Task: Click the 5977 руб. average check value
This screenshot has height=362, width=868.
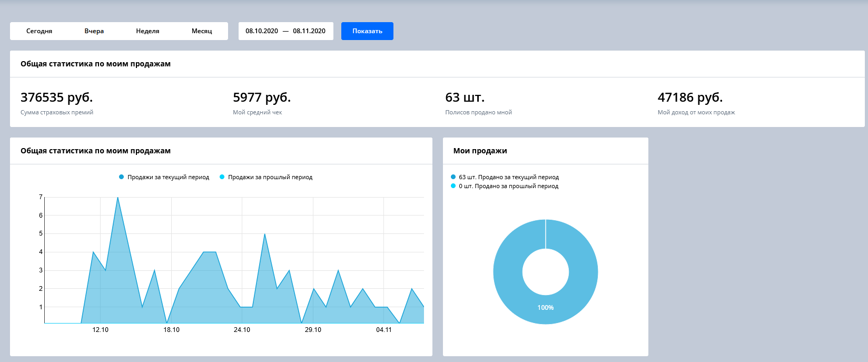Action: point(262,97)
